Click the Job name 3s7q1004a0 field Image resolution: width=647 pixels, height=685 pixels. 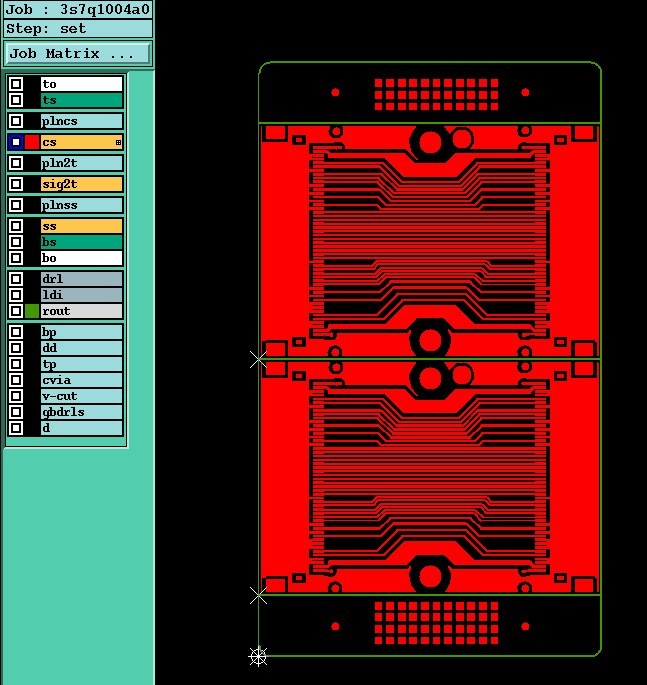[x=78, y=9]
